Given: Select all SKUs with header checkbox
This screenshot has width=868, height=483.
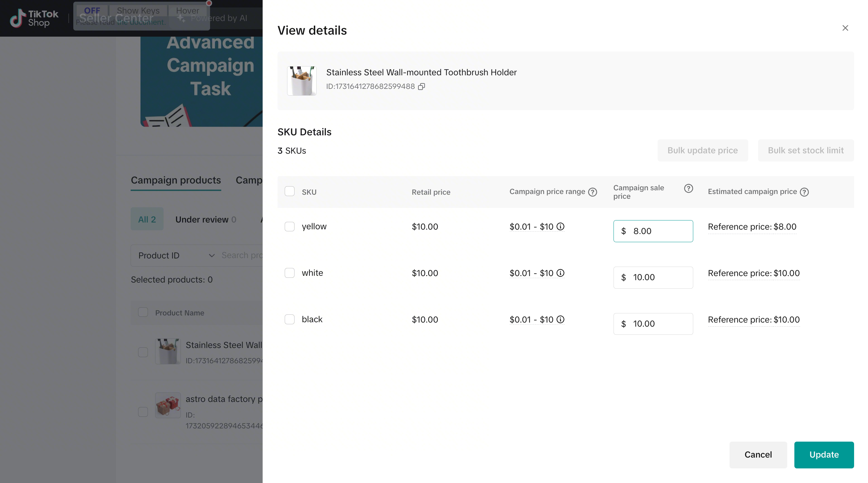Looking at the screenshot, I should (289, 192).
